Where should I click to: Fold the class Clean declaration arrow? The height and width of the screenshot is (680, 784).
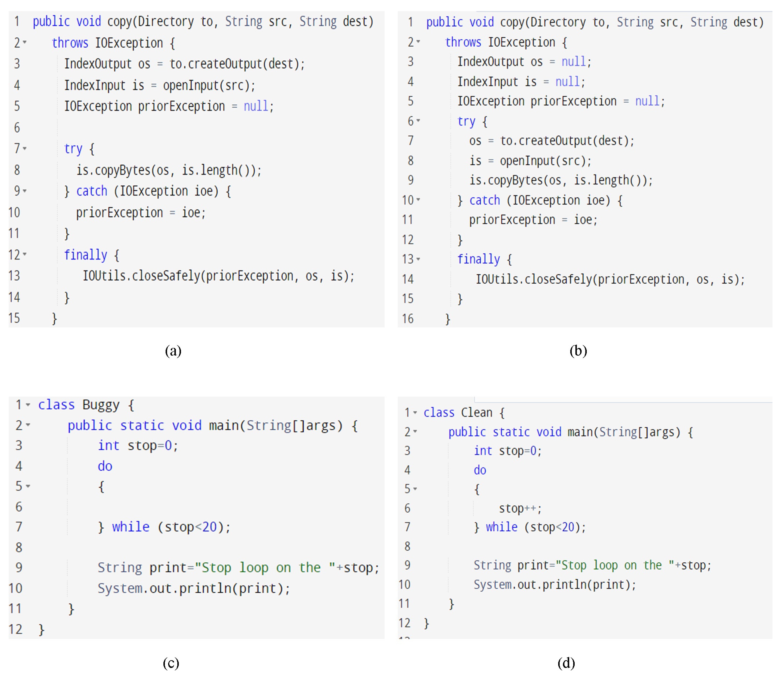coord(415,412)
